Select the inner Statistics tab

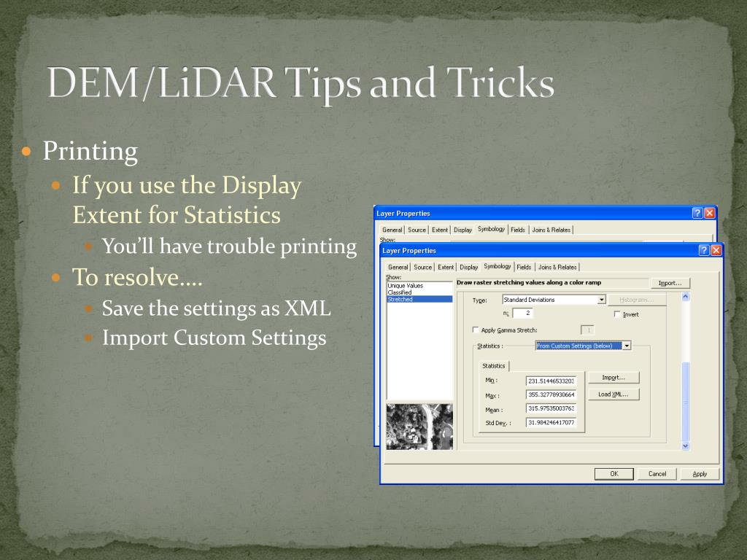494,366
